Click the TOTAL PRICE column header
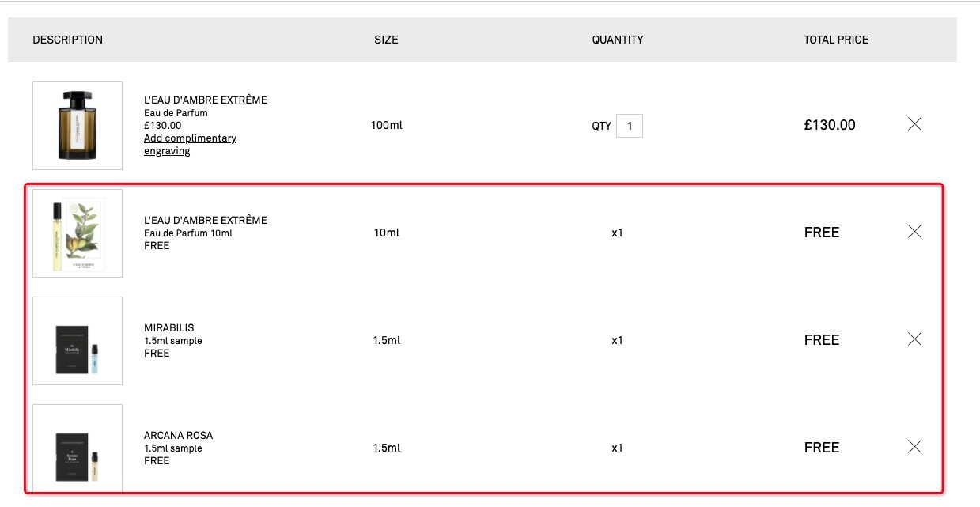The height and width of the screenshot is (507, 980). 836,40
